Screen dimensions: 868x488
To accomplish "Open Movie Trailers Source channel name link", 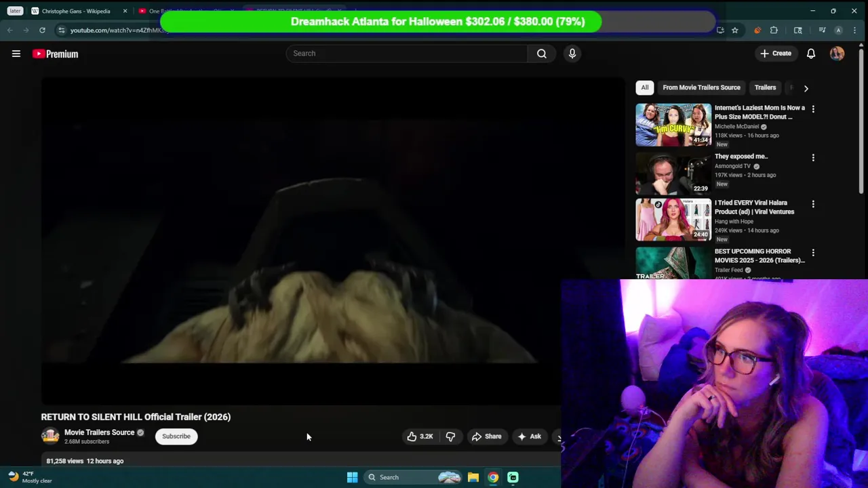I will [x=99, y=432].
